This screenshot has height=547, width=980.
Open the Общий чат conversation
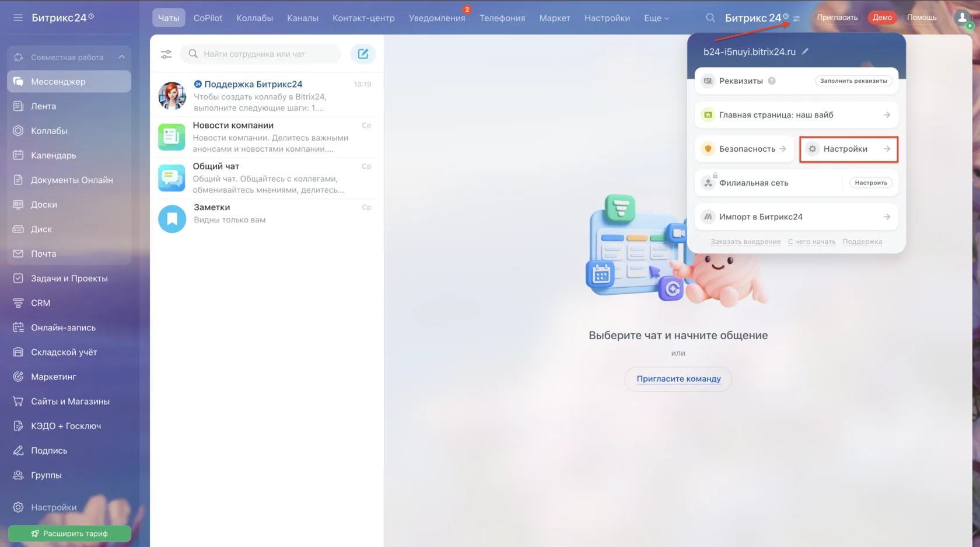[x=267, y=178]
